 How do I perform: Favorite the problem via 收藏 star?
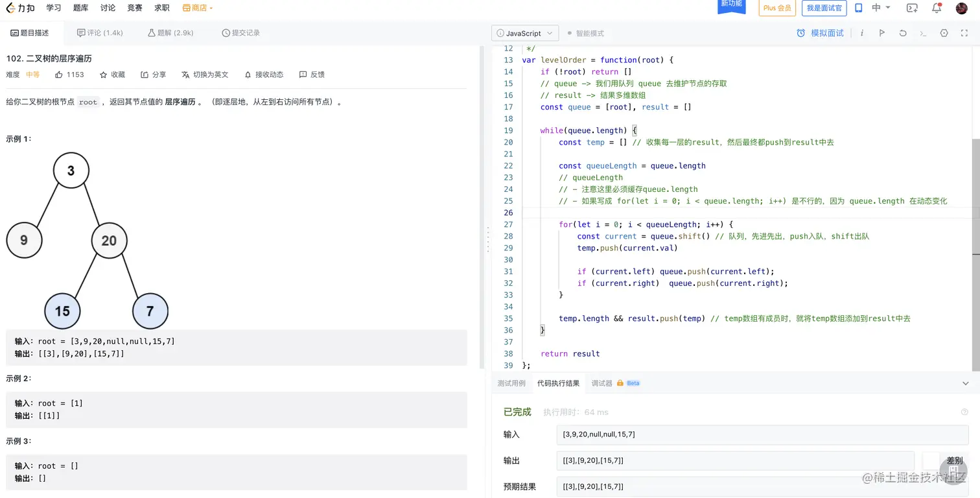coord(112,75)
